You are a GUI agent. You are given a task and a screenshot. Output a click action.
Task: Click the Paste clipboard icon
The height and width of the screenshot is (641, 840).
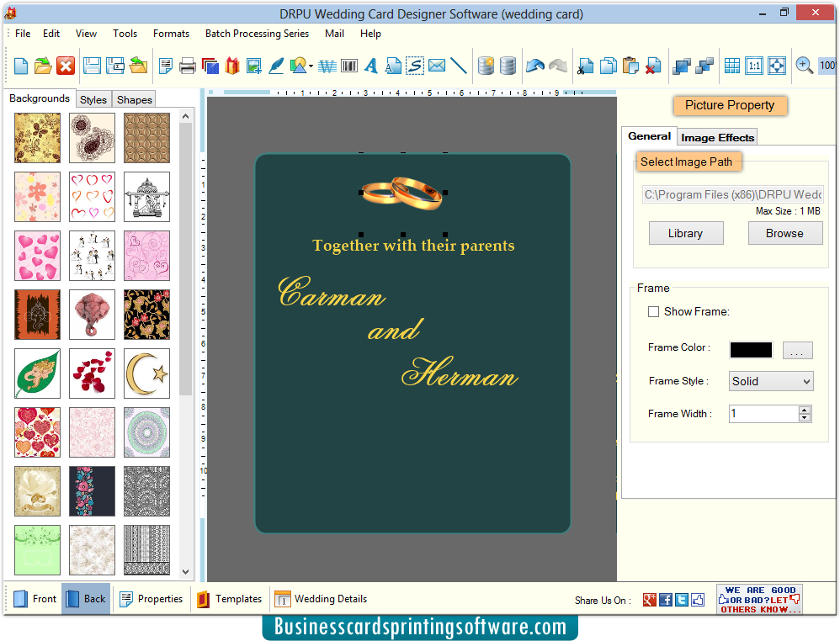coord(630,66)
